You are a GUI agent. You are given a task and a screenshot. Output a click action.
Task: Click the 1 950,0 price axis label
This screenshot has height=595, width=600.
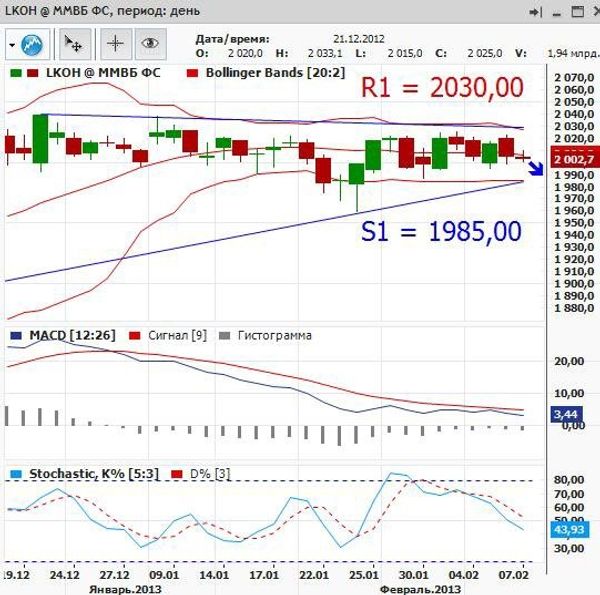tap(574, 223)
